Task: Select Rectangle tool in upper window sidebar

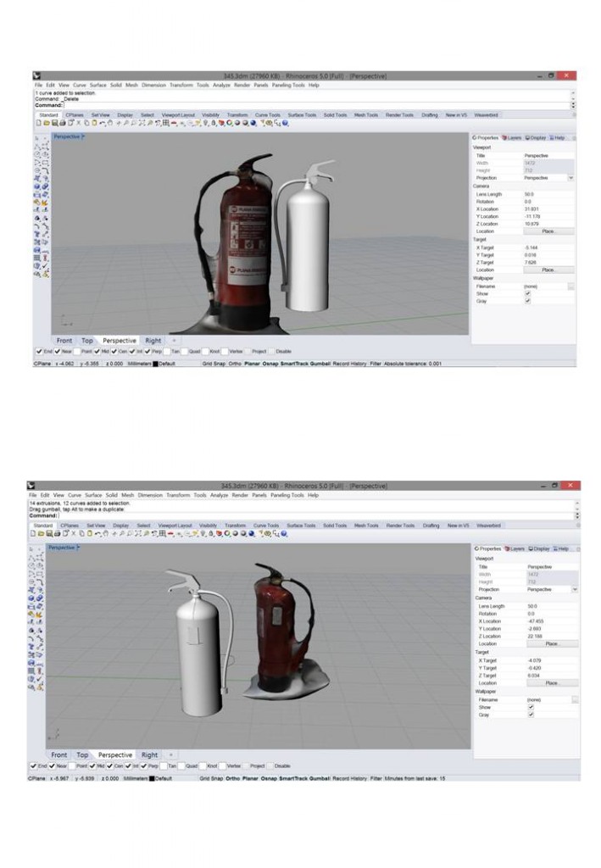Action: (x=45, y=162)
